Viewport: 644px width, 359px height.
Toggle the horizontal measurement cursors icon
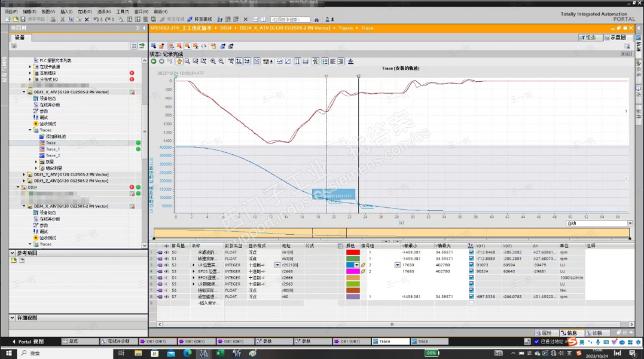pyautogui.click(x=306, y=62)
